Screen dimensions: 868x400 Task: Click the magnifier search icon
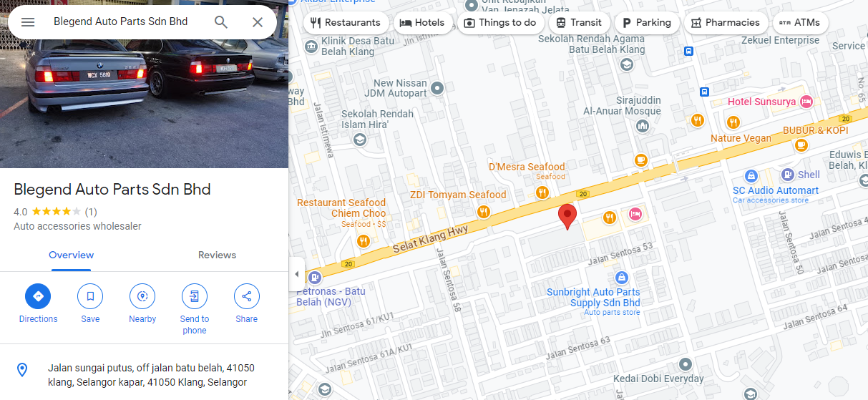(221, 22)
